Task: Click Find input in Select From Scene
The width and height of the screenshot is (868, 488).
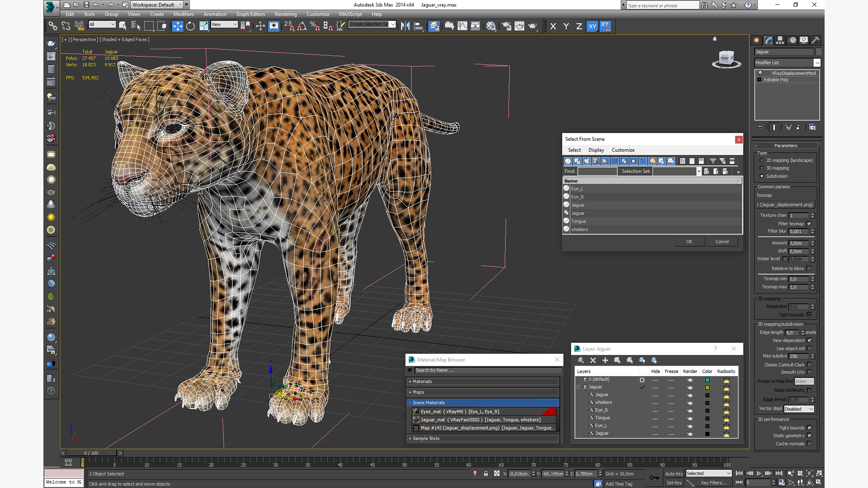Action: tap(597, 171)
